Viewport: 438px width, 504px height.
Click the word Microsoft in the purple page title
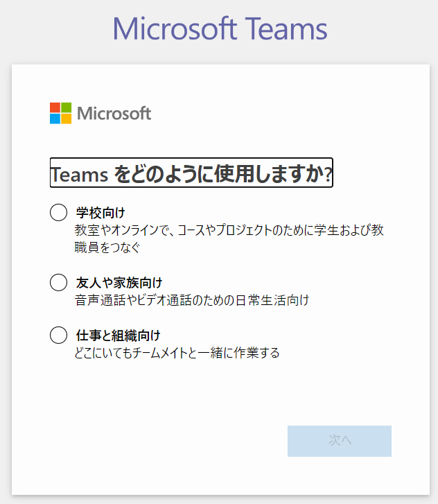175,29
